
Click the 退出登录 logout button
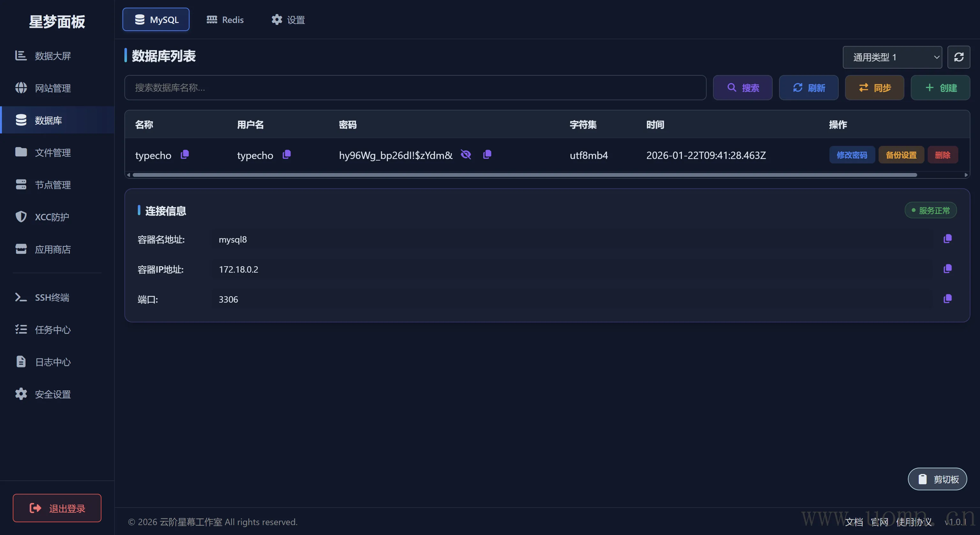point(57,508)
